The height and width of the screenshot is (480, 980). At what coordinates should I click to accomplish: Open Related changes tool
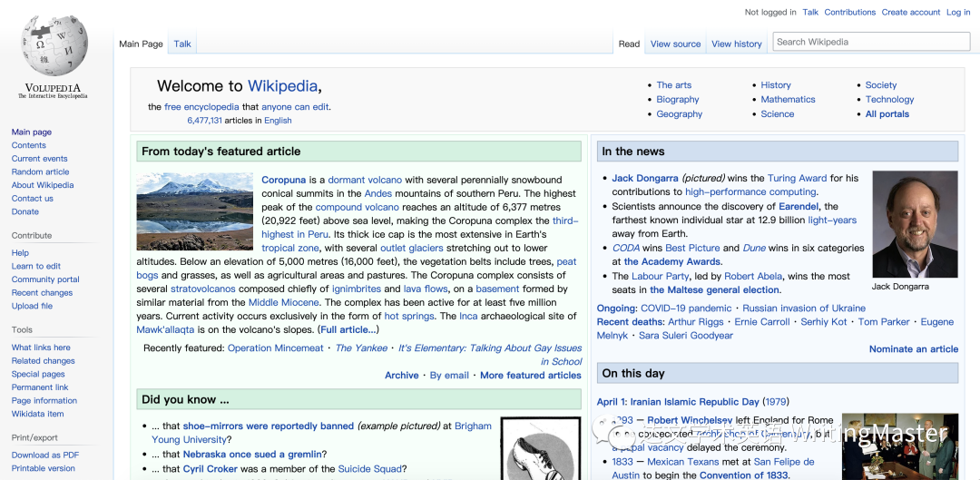point(44,360)
